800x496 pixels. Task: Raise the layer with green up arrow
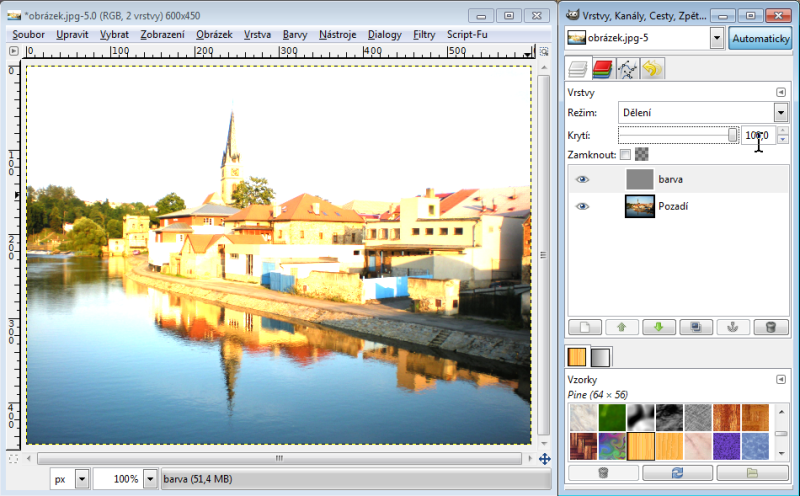coord(620,327)
